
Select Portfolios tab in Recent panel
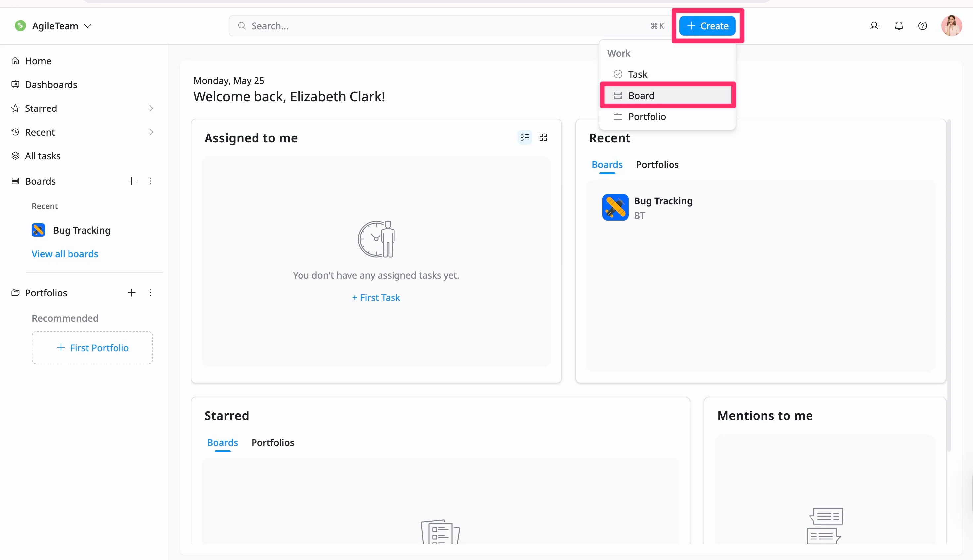pyautogui.click(x=657, y=165)
